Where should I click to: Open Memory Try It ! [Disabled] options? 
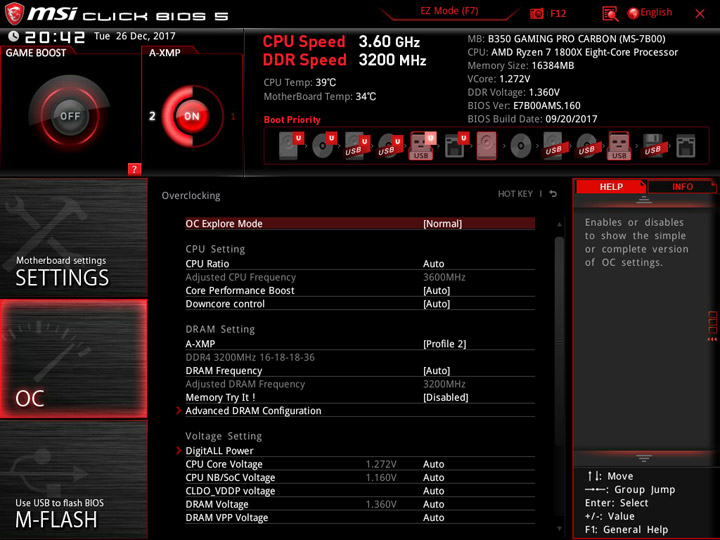click(360, 397)
